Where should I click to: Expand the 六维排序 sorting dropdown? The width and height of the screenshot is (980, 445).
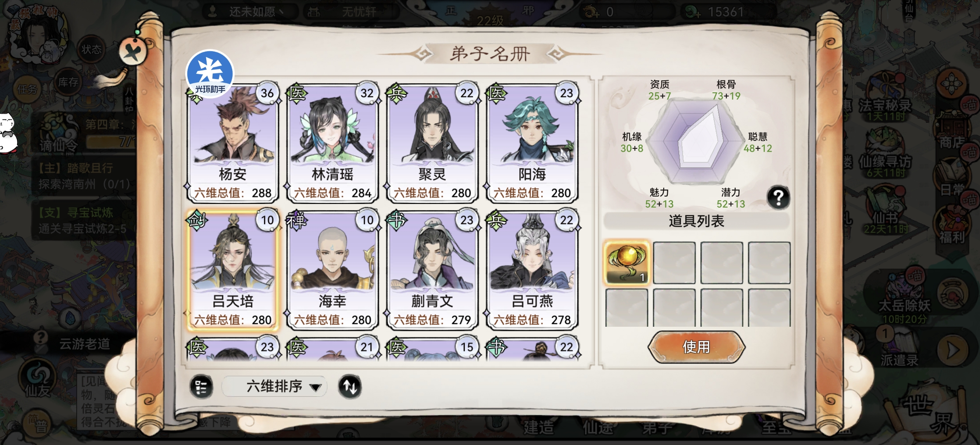(x=275, y=387)
